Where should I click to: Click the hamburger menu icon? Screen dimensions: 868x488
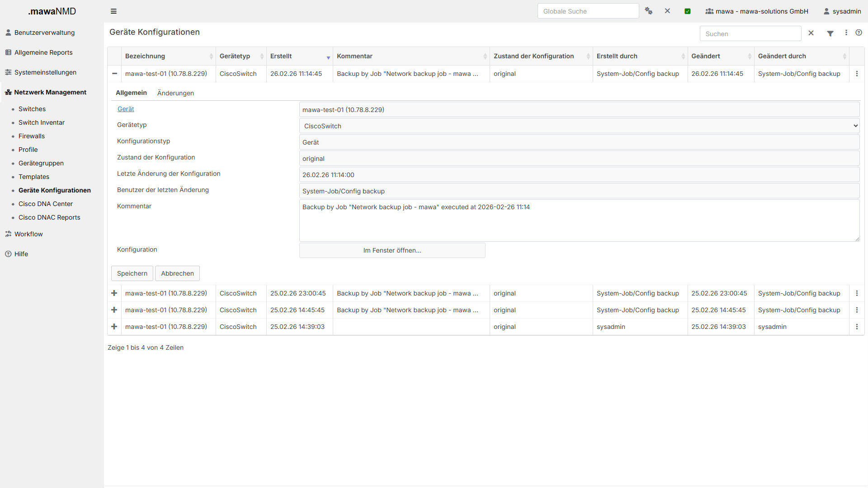coord(113,11)
